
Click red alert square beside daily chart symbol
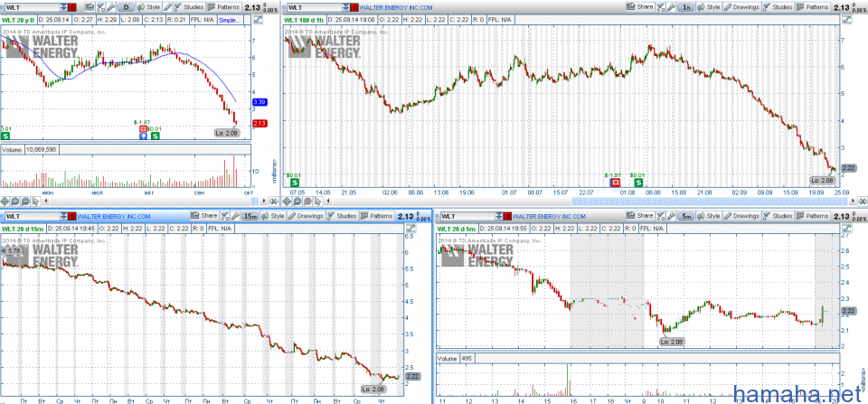click(x=72, y=7)
